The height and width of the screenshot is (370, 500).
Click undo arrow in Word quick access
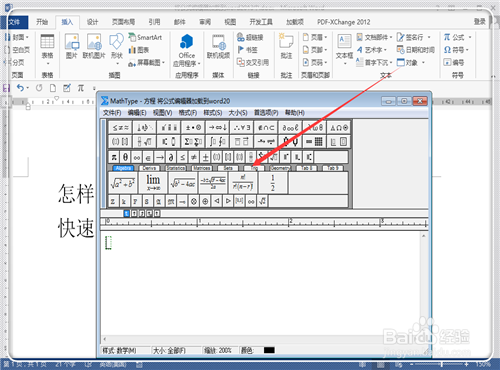[20, 88]
